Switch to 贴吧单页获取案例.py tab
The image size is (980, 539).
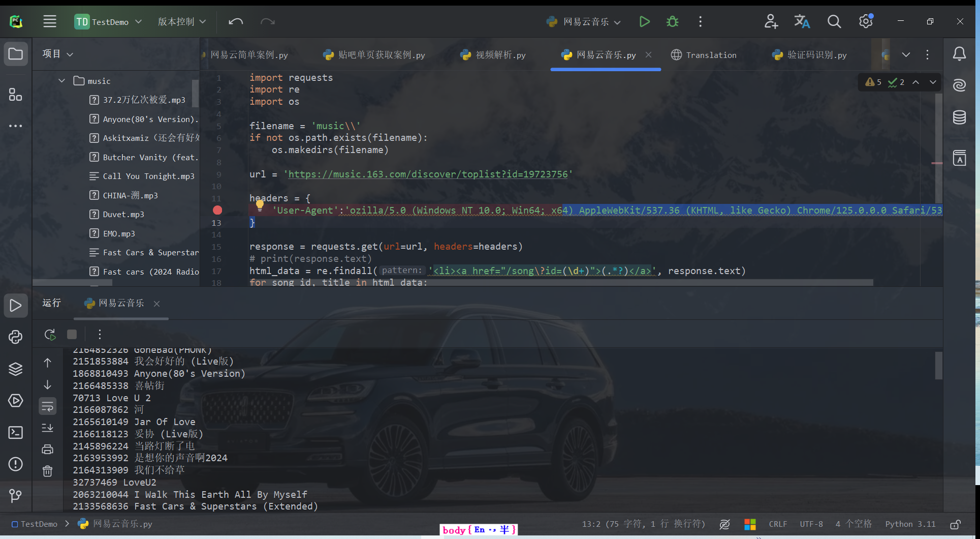point(374,55)
